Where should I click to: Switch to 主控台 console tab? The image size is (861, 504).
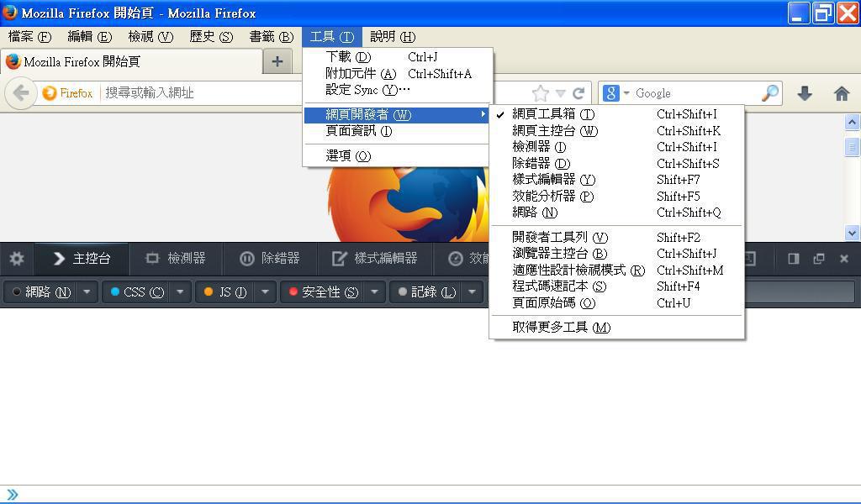click(82, 259)
